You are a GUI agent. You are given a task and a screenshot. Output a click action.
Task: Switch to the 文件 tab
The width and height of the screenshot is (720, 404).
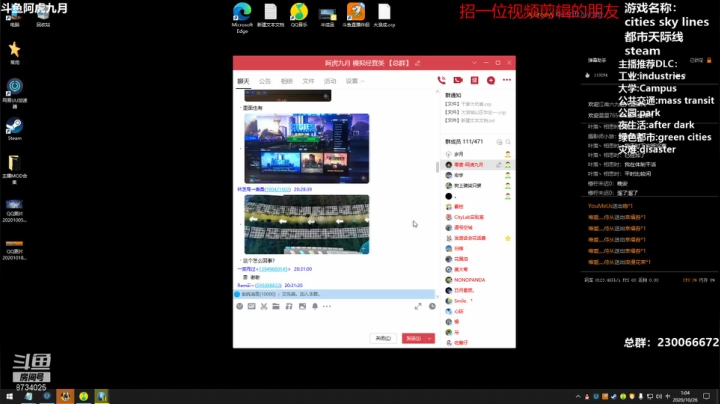point(308,81)
